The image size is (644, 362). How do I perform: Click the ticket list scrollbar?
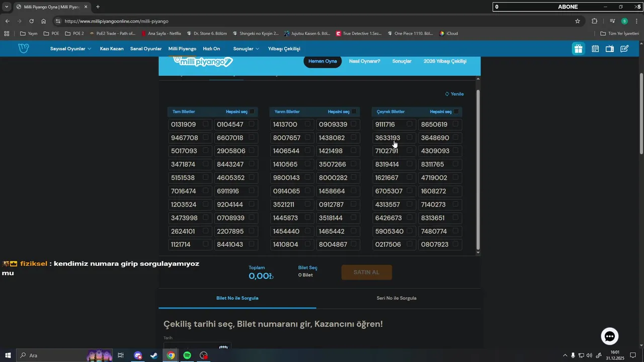click(478, 171)
